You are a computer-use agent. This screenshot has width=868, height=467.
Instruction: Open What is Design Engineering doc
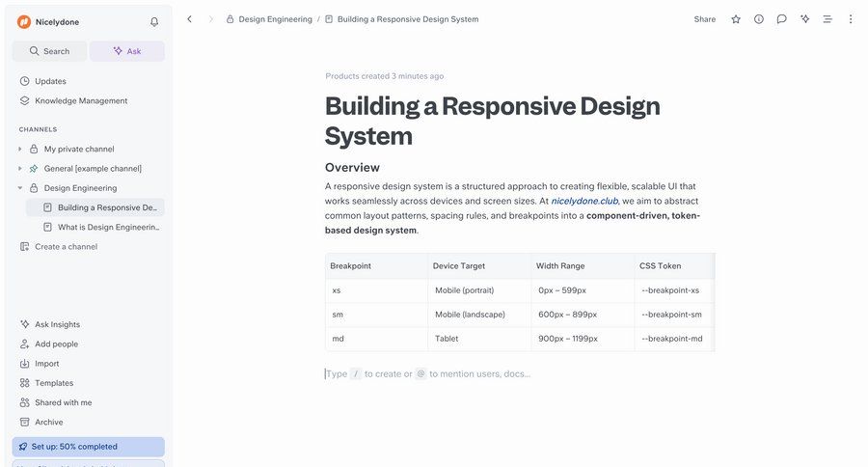[x=108, y=227]
